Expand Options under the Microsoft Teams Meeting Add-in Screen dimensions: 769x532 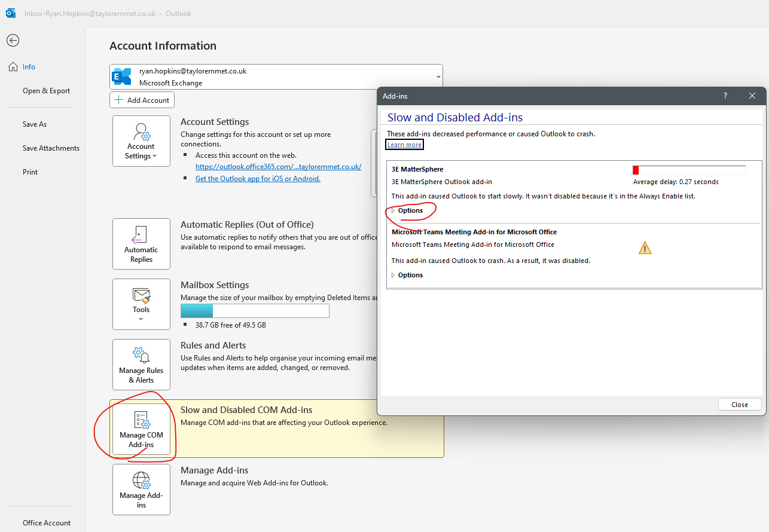click(407, 275)
